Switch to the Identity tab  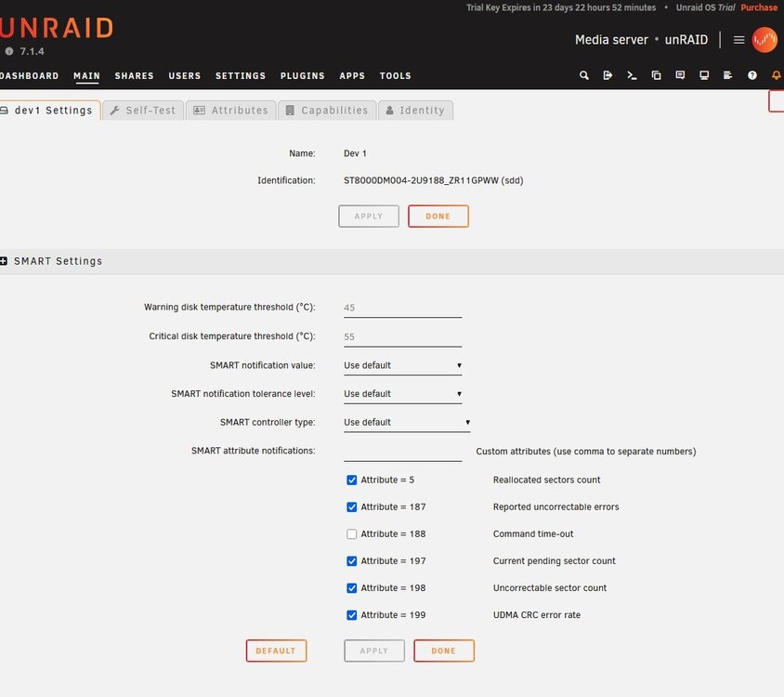coord(415,110)
